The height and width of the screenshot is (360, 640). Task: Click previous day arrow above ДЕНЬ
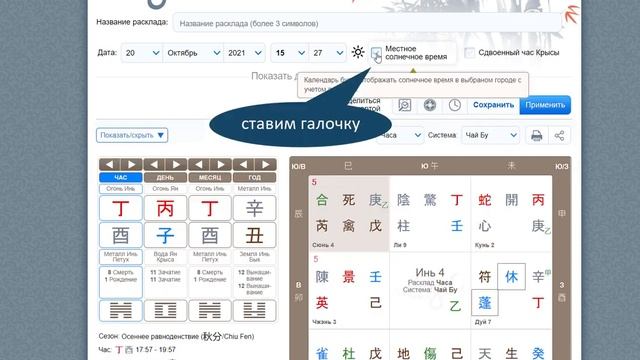pos(154,164)
